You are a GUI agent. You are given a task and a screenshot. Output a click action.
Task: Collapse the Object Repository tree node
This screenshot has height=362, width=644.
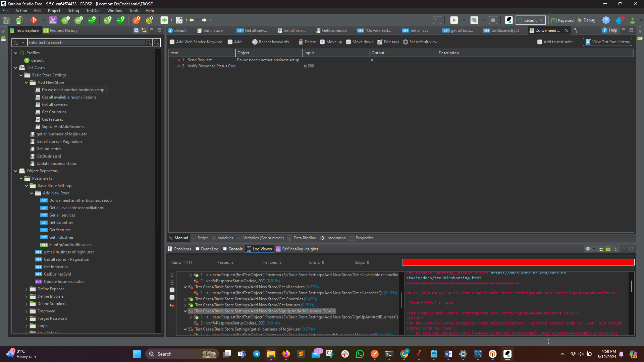(x=15, y=171)
